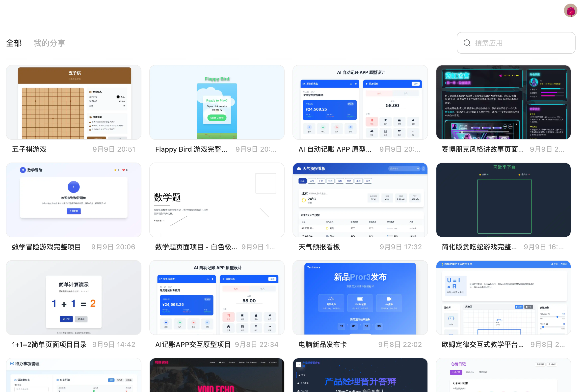Open the 简化版贪吃蛇游戏 thumbnail
The width and height of the screenshot is (585, 392).
point(503,200)
